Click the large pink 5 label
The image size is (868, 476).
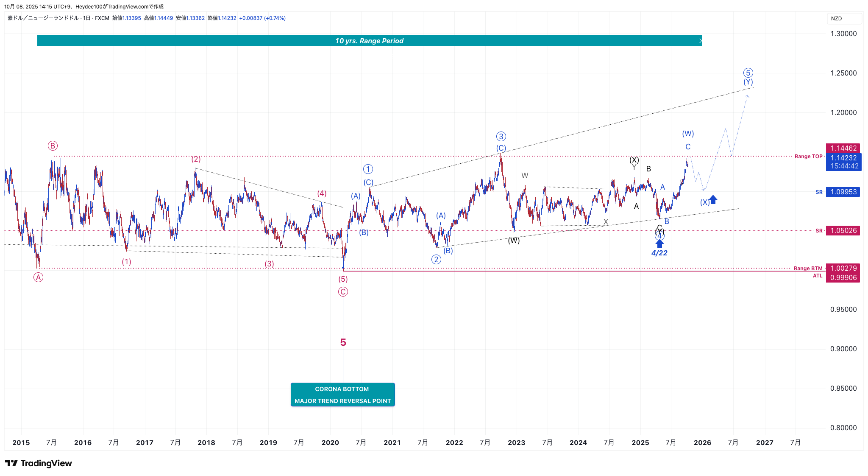[343, 342]
